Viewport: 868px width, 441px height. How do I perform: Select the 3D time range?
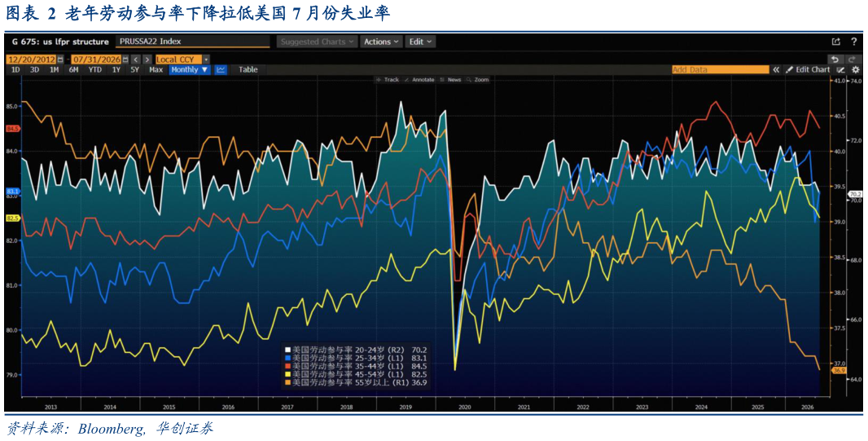(34, 70)
